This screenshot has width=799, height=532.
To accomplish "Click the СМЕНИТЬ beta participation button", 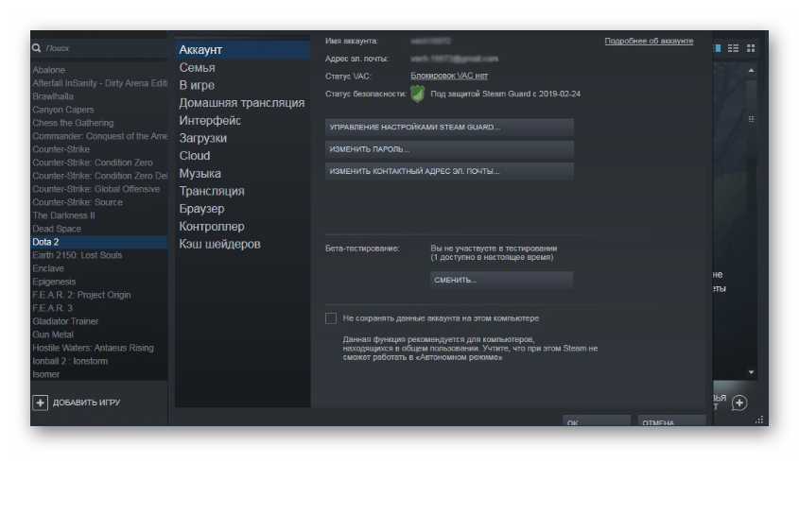I will pyautogui.click(x=501, y=280).
